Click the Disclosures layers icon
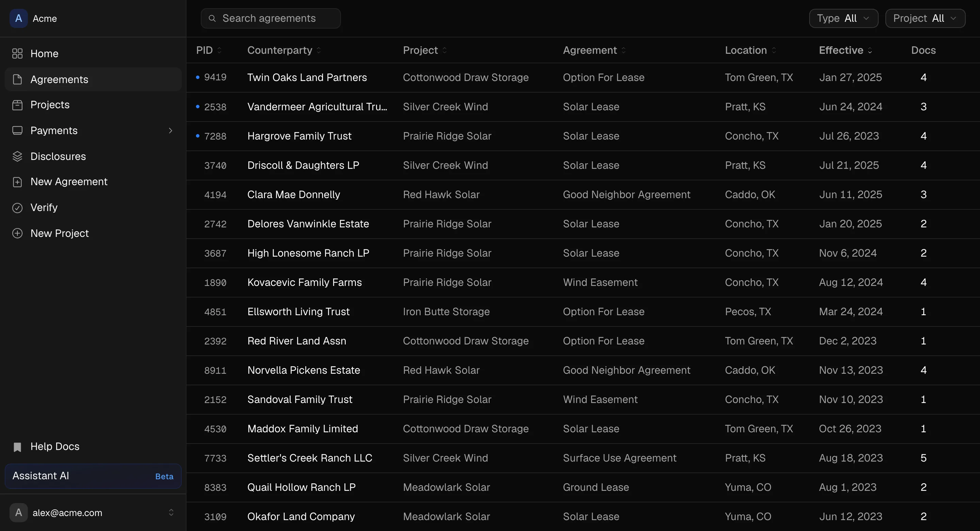 (x=17, y=157)
